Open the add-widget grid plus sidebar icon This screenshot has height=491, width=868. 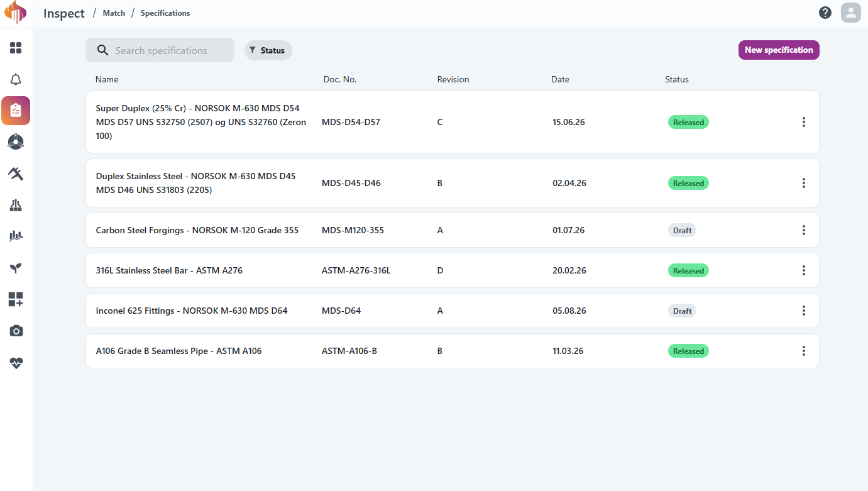(16, 299)
